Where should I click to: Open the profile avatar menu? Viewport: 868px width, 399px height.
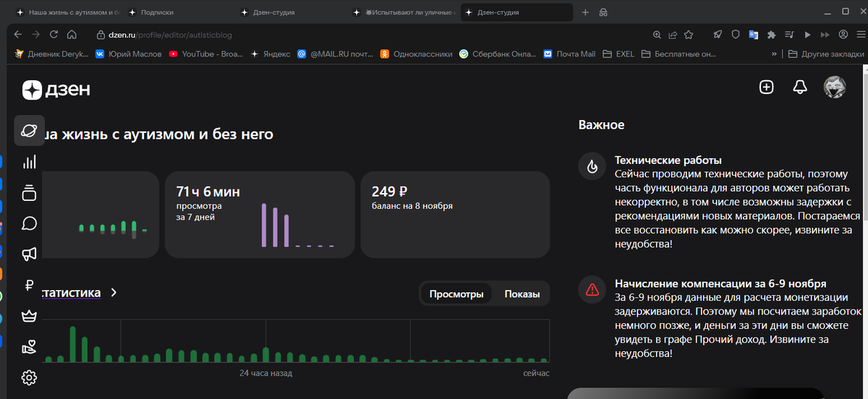(x=835, y=87)
